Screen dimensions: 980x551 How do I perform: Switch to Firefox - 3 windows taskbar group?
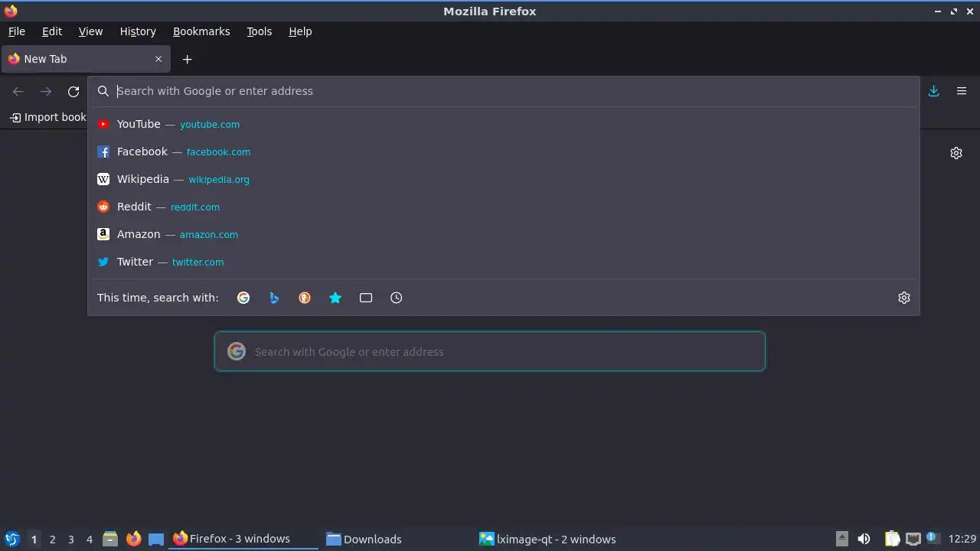[x=243, y=539]
